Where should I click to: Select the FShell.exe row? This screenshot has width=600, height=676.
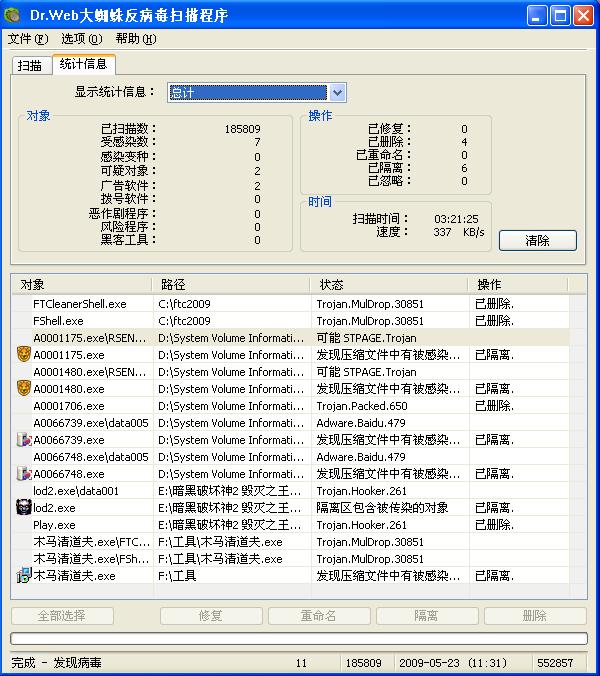tap(291, 321)
